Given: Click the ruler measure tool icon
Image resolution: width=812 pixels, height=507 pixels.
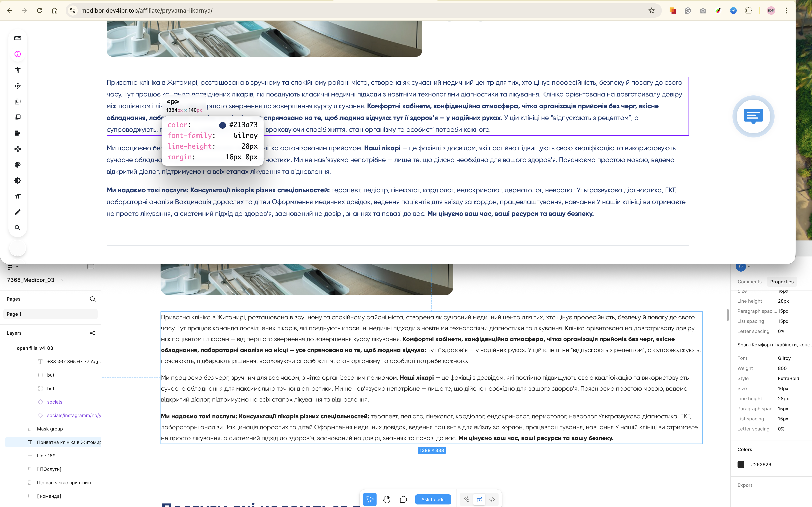Looking at the screenshot, I should [x=17, y=38].
